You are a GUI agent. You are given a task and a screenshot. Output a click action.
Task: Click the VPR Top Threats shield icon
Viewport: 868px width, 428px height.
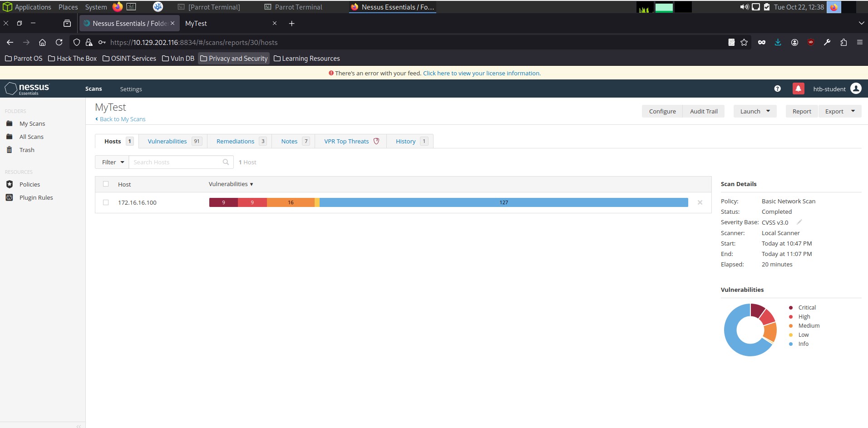click(x=376, y=141)
